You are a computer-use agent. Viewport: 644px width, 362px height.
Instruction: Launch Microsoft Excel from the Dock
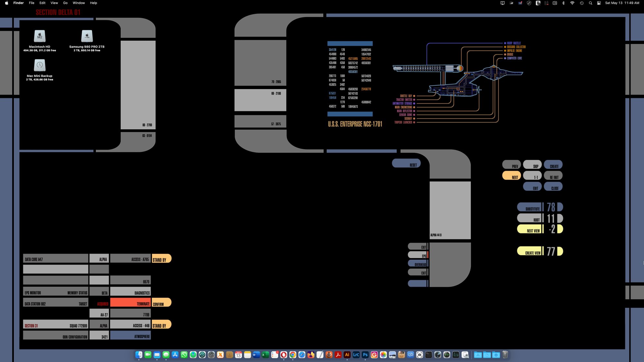point(265,355)
